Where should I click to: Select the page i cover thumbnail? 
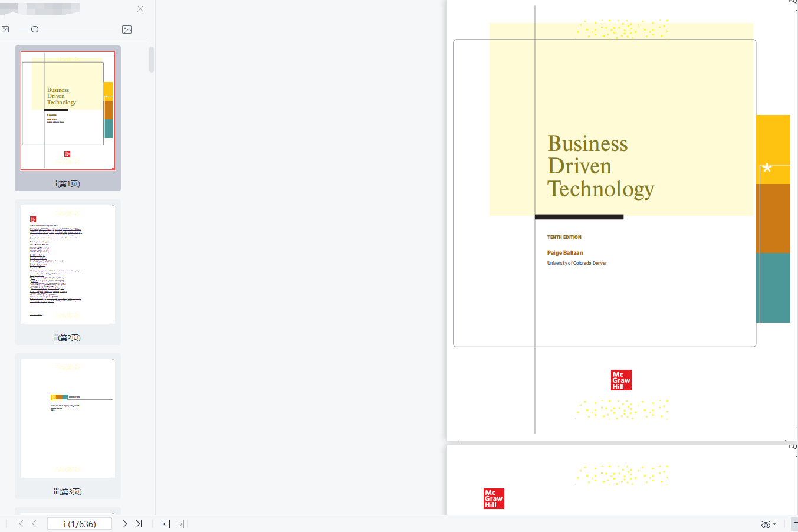[68, 111]
